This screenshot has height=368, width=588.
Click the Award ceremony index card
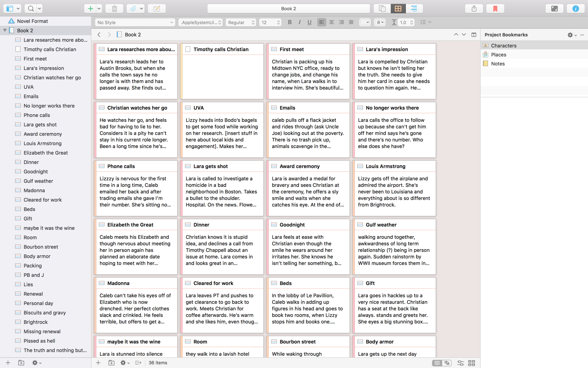click(308, 188)
